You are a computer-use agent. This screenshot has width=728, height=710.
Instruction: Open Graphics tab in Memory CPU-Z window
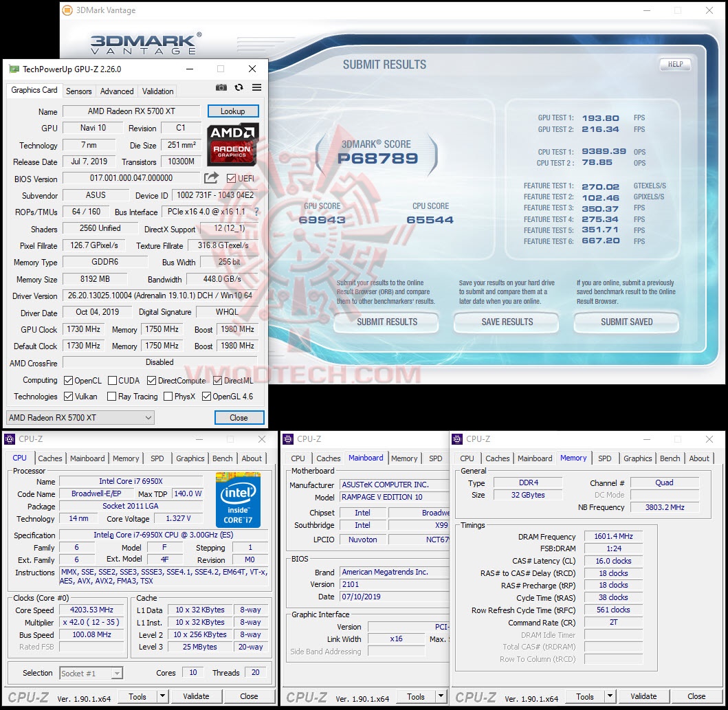point(637,458)
